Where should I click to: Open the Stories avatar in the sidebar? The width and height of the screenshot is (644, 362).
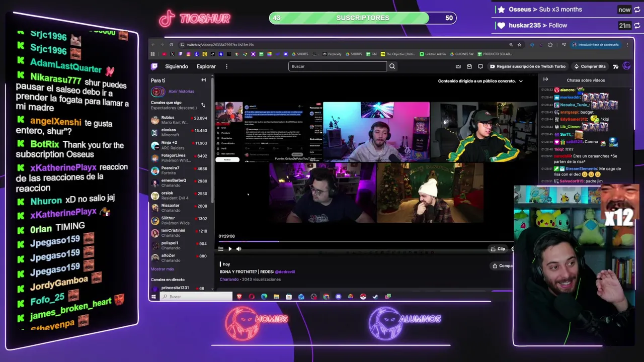(x=158, y=92)
